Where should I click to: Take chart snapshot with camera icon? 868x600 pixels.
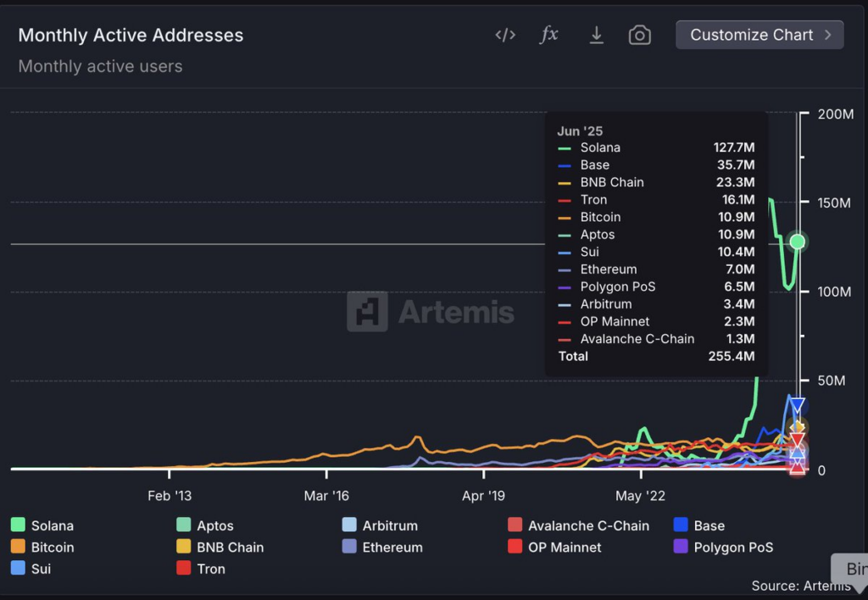639,35
